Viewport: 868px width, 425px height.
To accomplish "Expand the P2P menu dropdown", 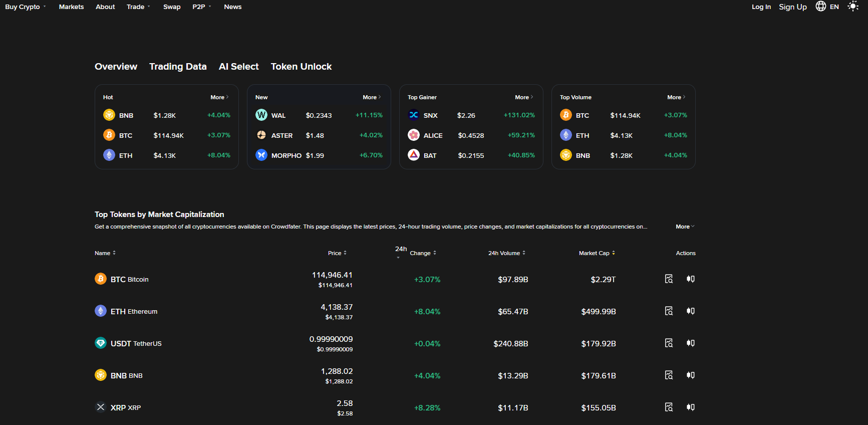I will coord(201,7).
